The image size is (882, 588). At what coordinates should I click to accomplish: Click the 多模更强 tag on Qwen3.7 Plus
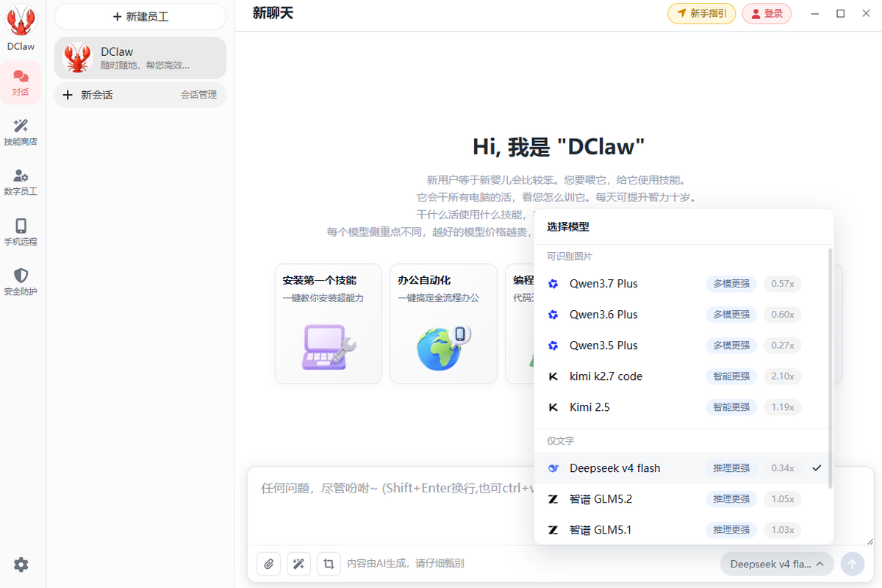coord(731,284)
